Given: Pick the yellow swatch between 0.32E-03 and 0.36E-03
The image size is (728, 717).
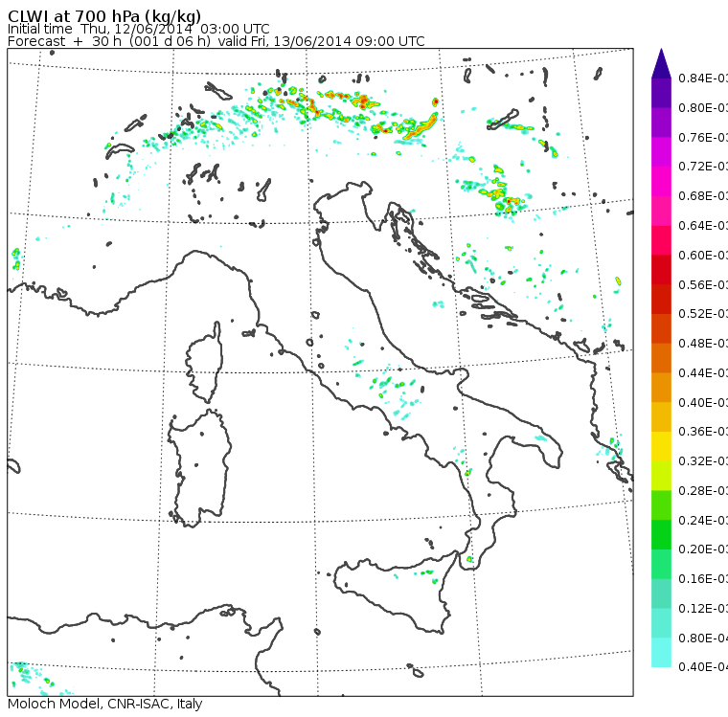Looking at the screenshot, I should pyautogui.click(x=661, y=446).
